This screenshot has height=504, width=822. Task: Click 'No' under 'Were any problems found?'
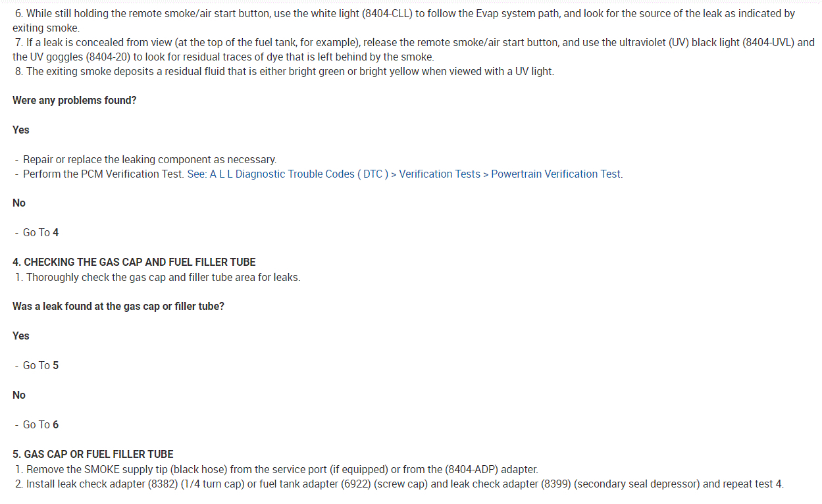[x=19, y=203]
